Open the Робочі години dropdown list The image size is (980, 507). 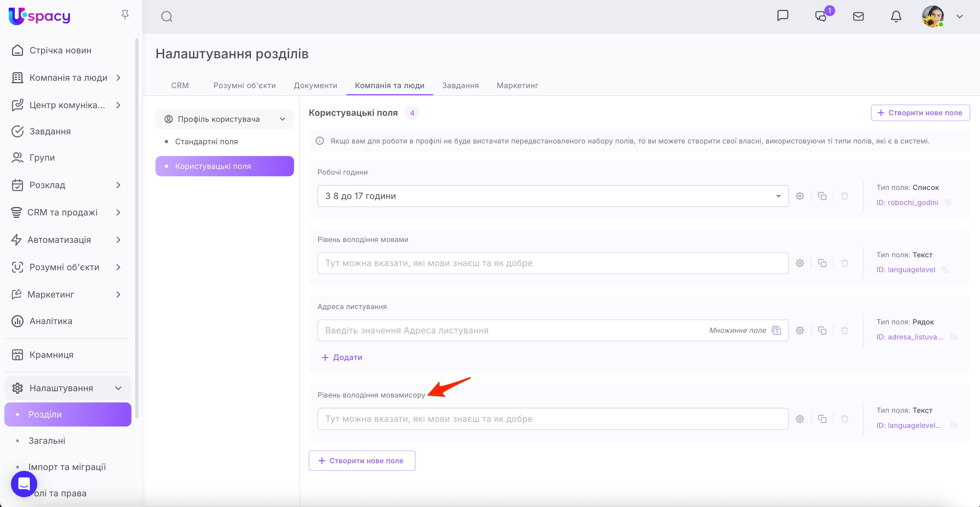click(x=778, y=196)
